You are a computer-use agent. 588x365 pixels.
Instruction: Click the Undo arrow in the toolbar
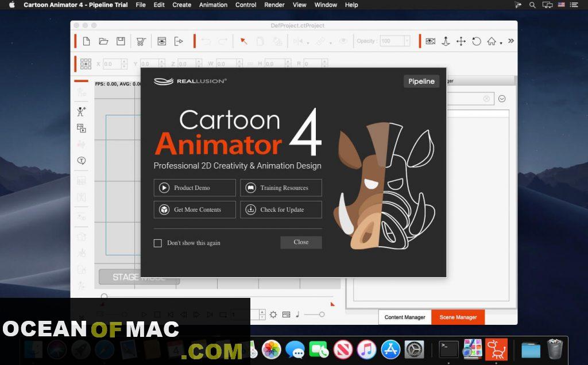206,41
